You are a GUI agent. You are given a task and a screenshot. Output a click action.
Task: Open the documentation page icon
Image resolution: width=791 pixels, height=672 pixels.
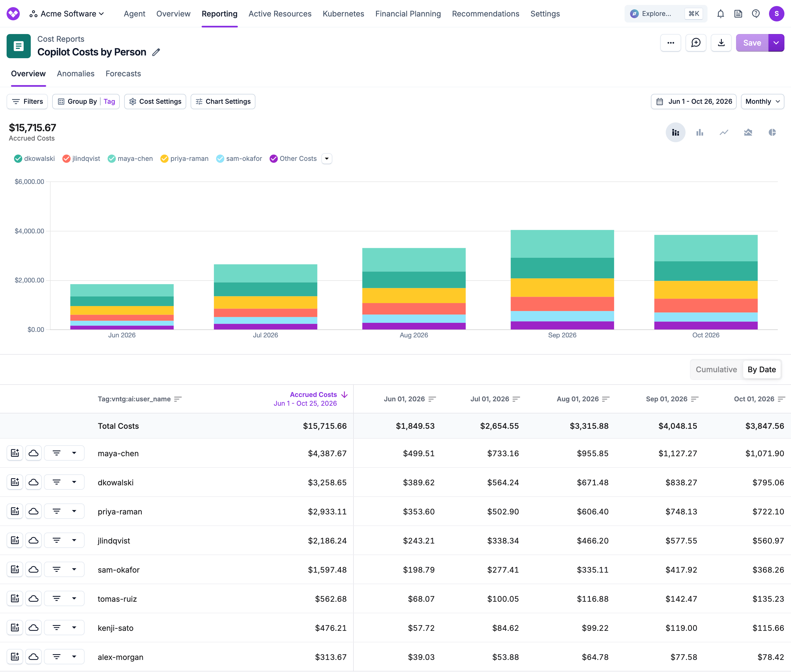click(738, 14)
